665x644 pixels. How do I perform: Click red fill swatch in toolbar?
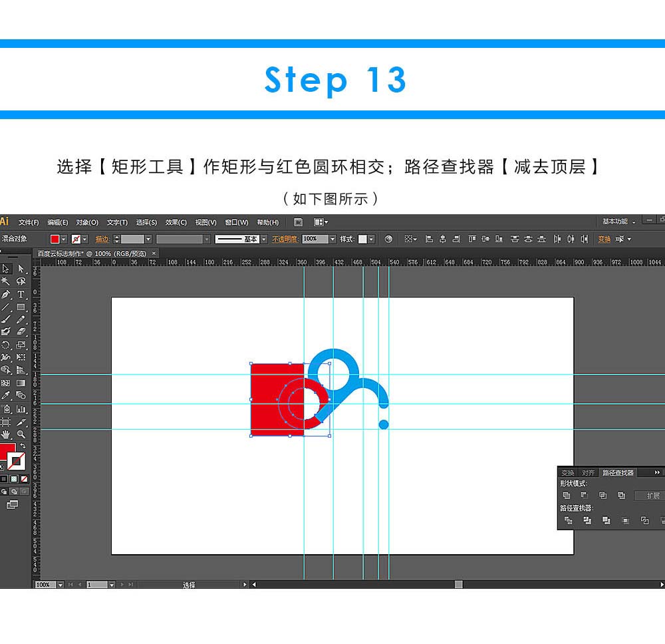[x=7, y=451]
